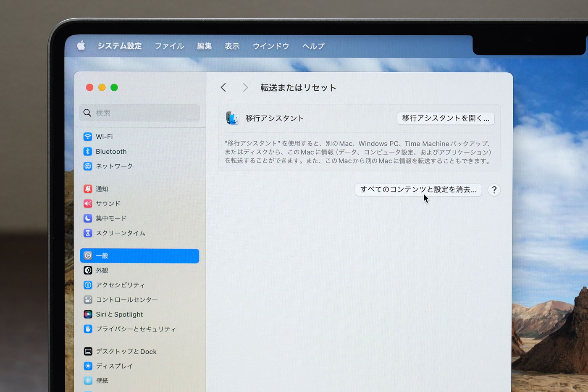The width and height of the screenshot is (588, 392).
Task: Click the サウンド speaker icon
Action: pyautogui.click(x=87, y=203)
